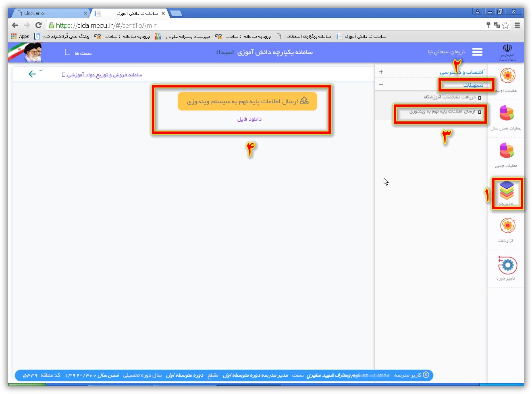Image resolution: width=532 pixels, height=394 pixels.
Task: Bookmark this page with star icon
Action: (x=506, y=25)
